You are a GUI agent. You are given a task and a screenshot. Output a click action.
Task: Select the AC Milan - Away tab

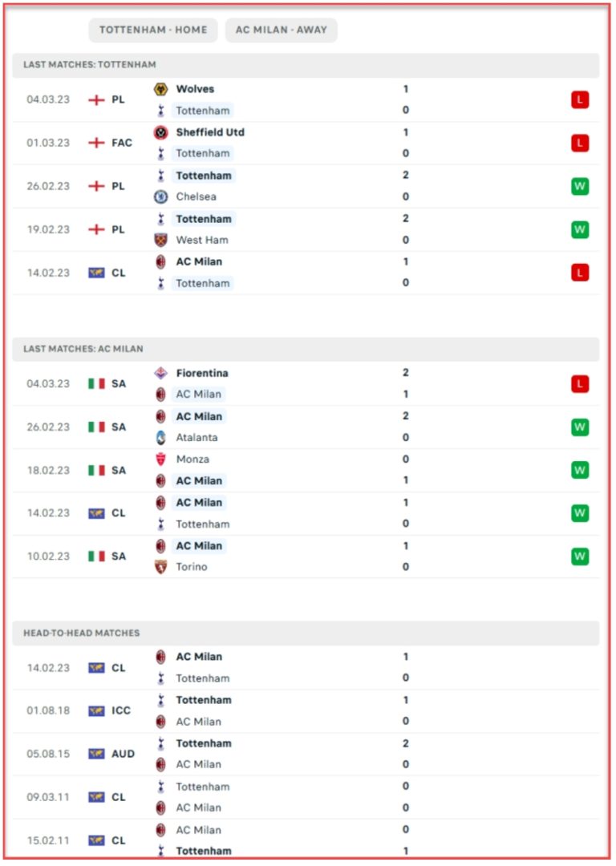pos(282,30)
